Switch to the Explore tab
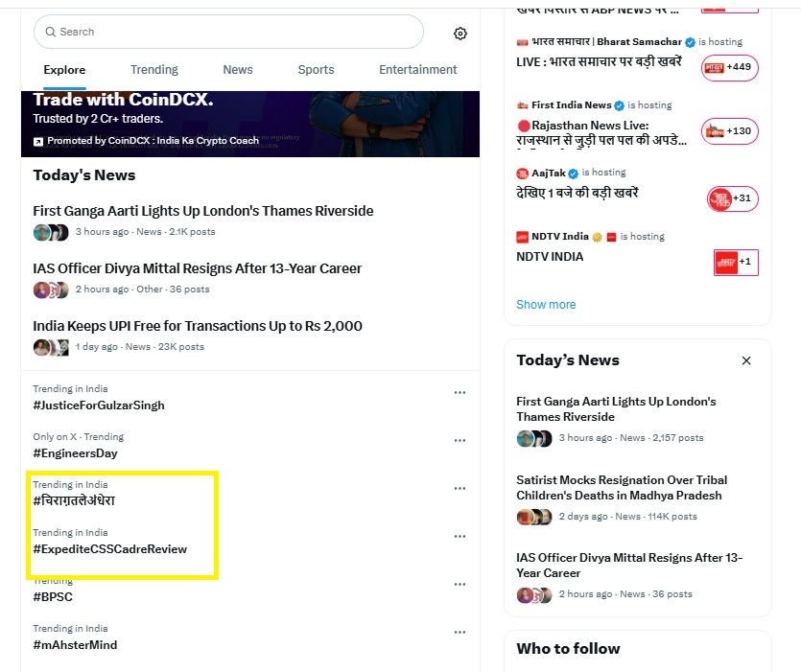801x672 pixels. click(64, 70)
